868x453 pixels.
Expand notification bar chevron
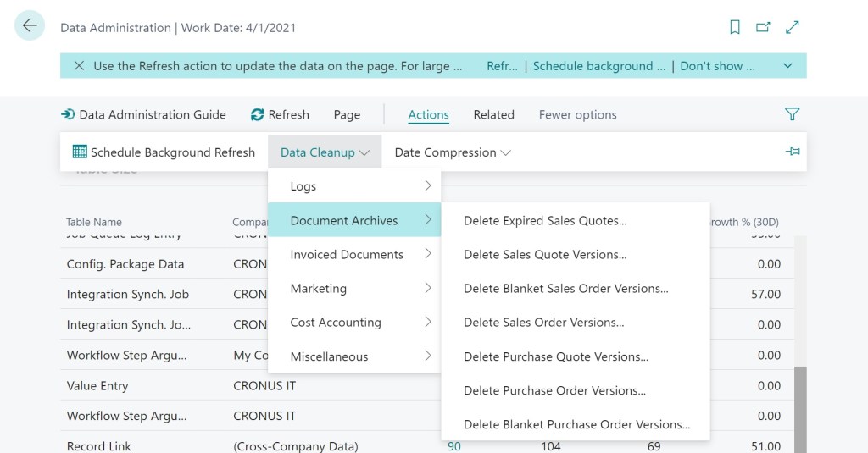(x=787, y=66)
